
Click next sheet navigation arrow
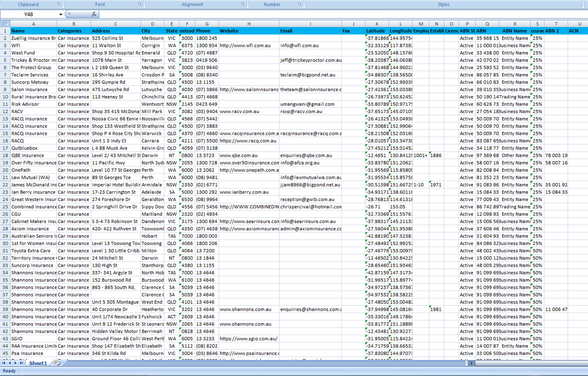coord(16,363)
